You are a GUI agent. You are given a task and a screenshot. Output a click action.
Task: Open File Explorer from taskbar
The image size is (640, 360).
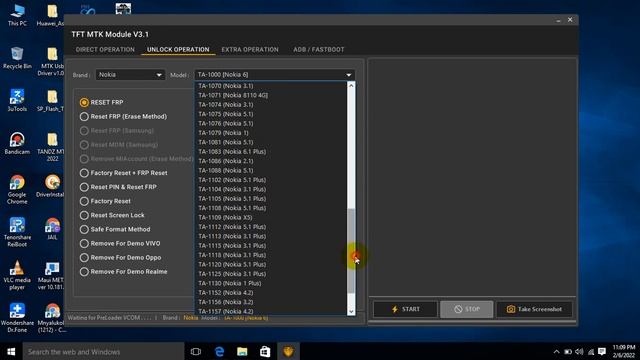[x=242, y=351]
